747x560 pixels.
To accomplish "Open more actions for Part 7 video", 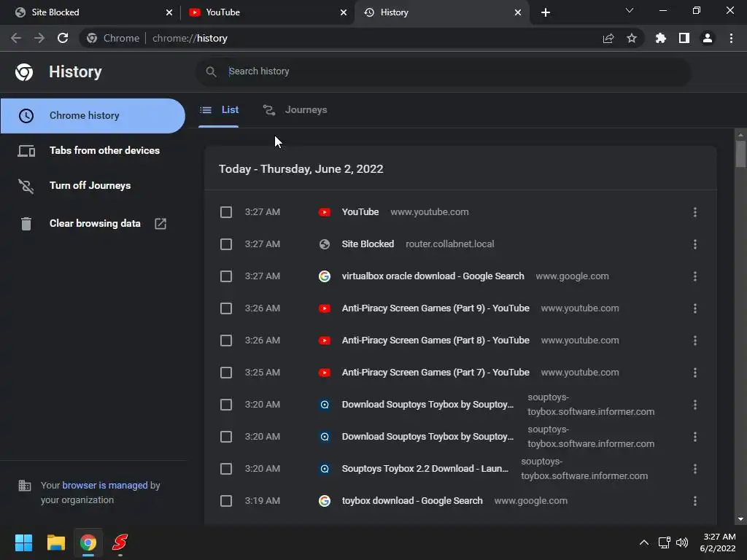I will pyautogui.click(x=695, y=373).
